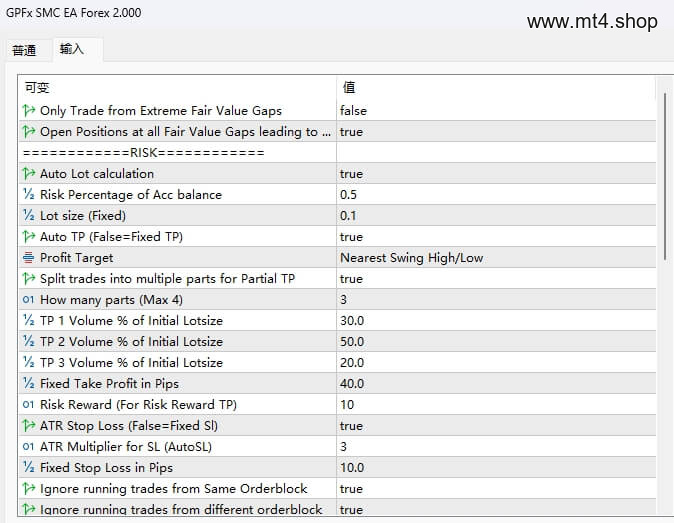
Task: Click double-type icon for TP 1 Volume %
Action: (29, 320)
